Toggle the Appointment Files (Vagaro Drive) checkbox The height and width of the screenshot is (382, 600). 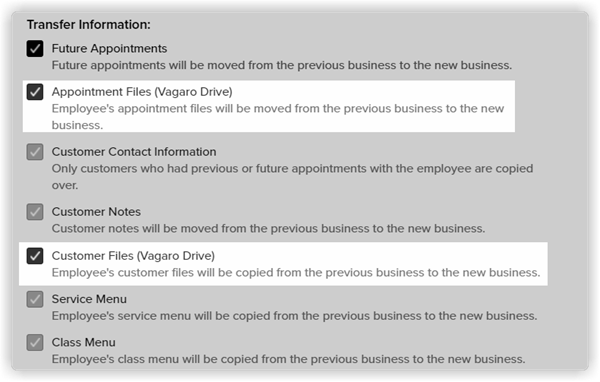35,92
